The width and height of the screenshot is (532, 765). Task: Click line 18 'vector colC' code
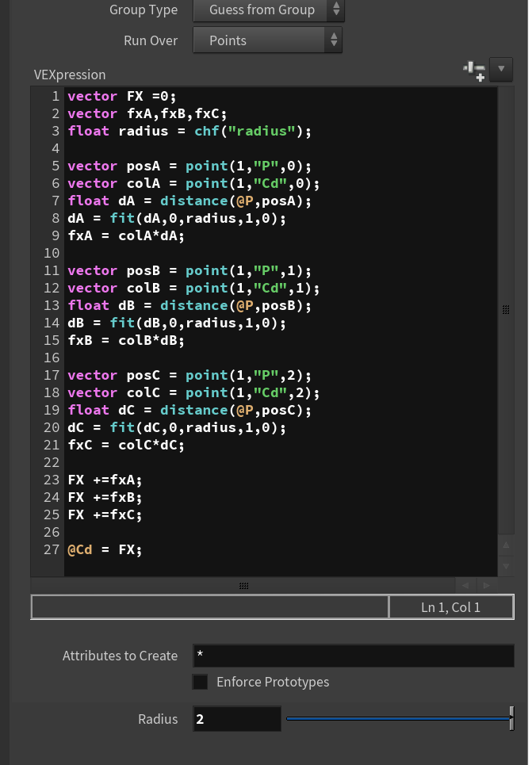pyautogui.click(x=193, y=392)
